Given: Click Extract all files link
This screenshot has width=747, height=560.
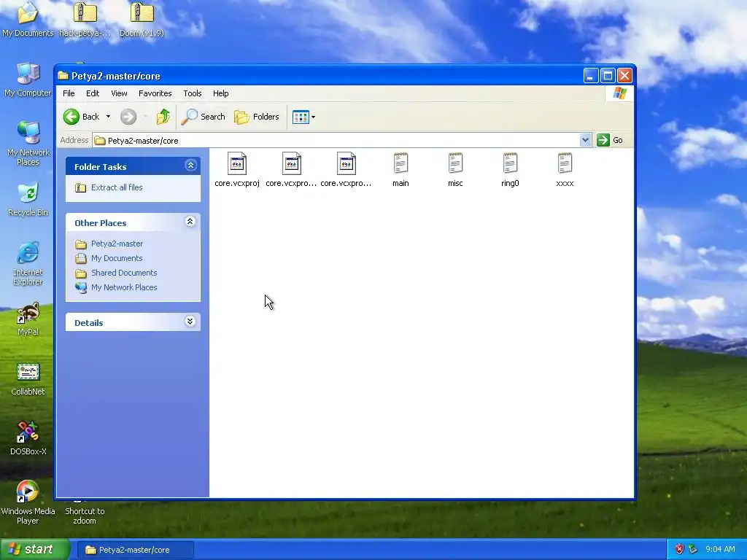Looking at the screenshot, I should 117,187.
